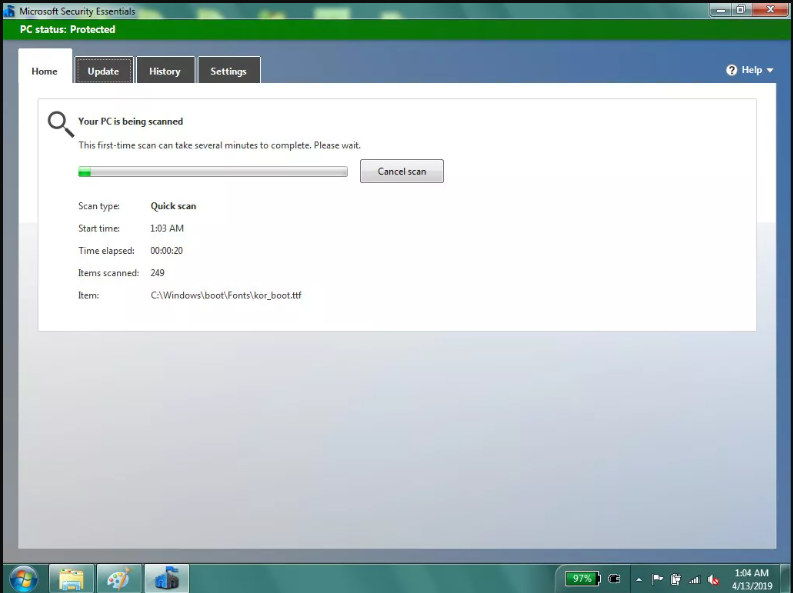Click the 'Items scanned:' label
Screen dimensions: 793x593
click(108, 272)
